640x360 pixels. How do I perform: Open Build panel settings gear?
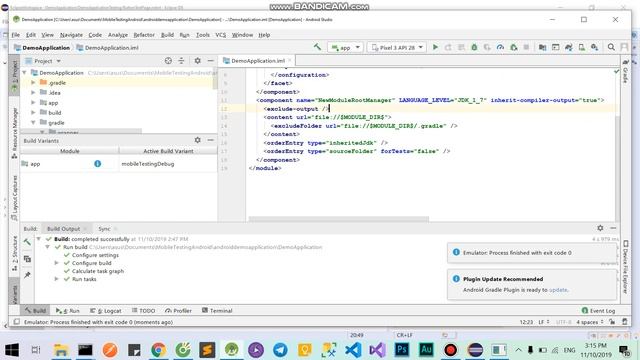coord(600,228)
